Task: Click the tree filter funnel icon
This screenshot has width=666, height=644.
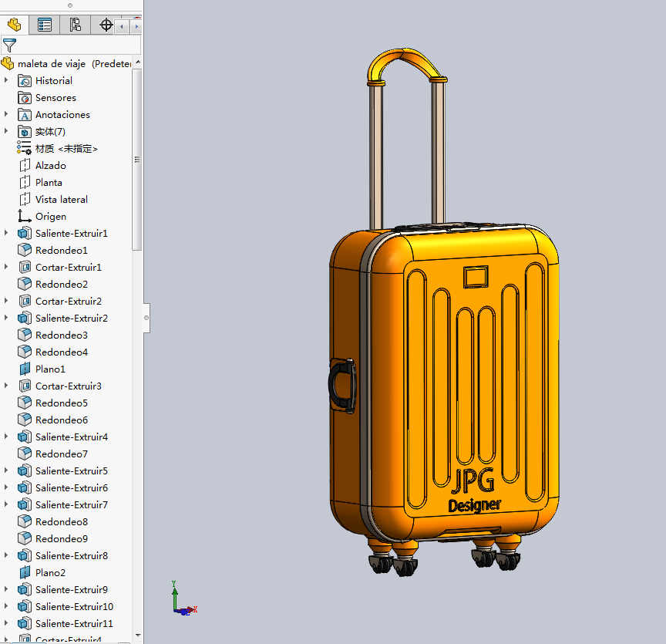Action: tap(9, 45)
